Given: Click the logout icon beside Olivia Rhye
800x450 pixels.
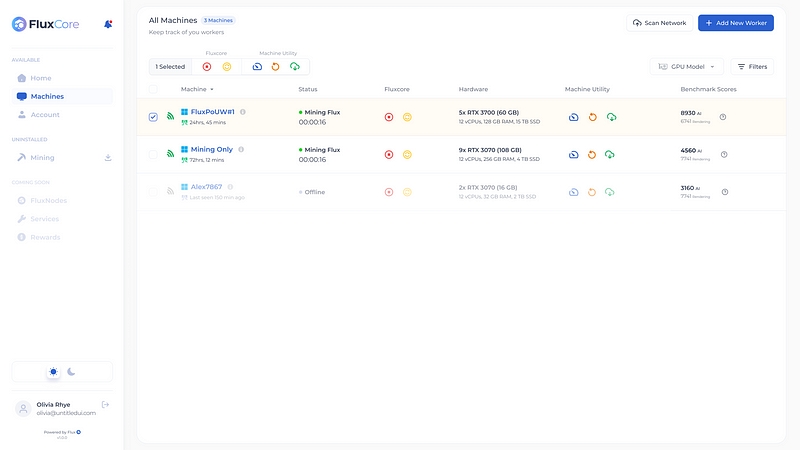Looking at the screenshot, I should pyautogui.click(x=105, y=405).
